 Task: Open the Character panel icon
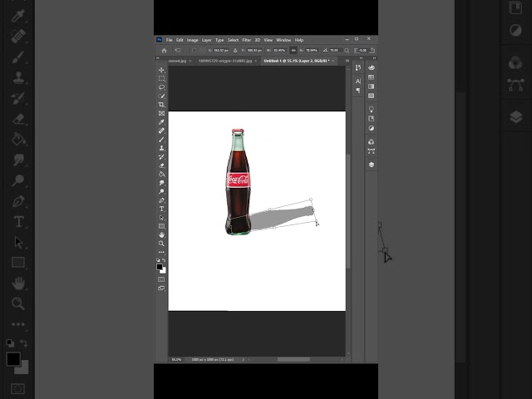tap(358, 81)
